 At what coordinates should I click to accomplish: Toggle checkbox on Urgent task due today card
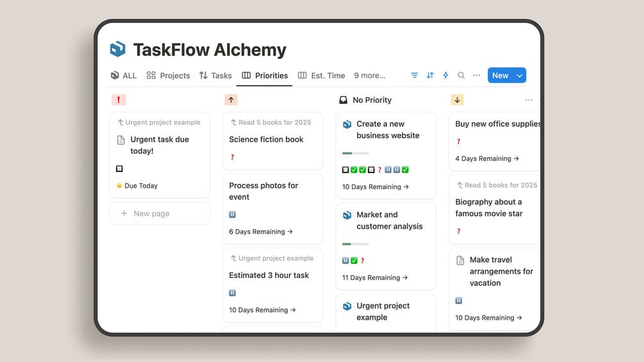(x=120, y=169)
